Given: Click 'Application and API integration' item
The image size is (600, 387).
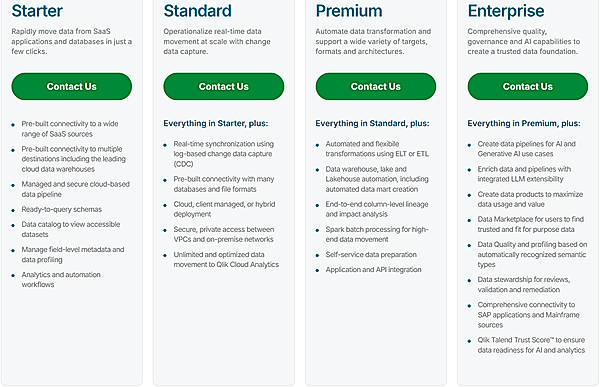Looking at the screenshot, I should click(373, 269).
